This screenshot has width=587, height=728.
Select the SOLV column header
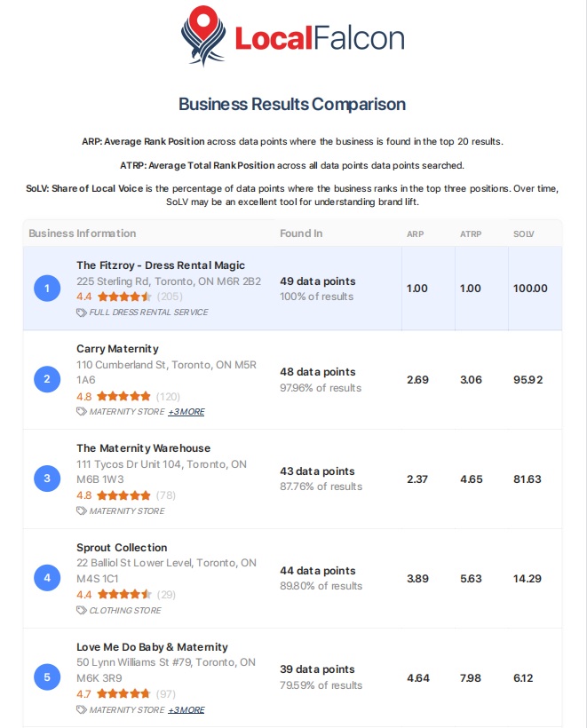523,234
